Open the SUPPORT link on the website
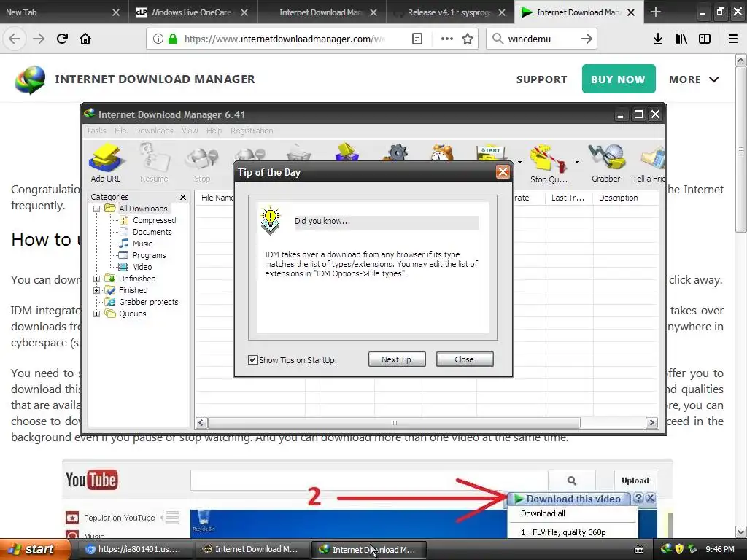Image resolution: width=747 pixels, height=560 pixels. pyautogui.click(x=542, y=79)
